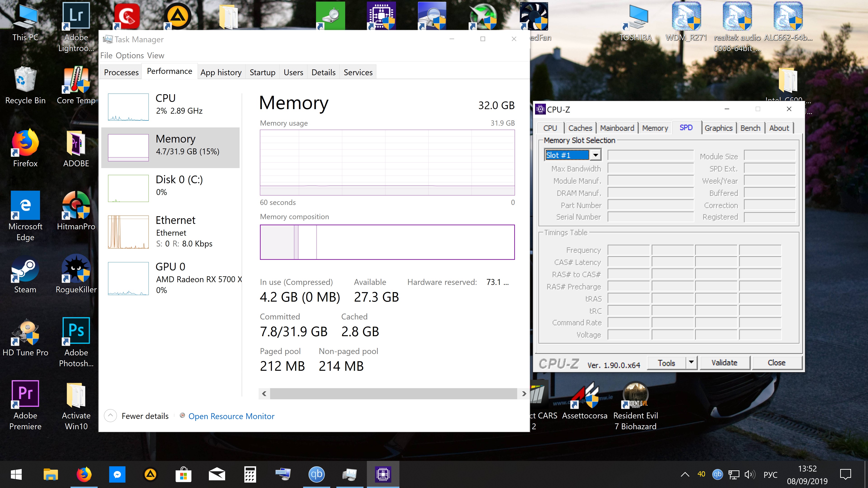Click the Task Manager horizontal scrollbar track
Viewport: 868px width, 488px height.
click(393, 393)
